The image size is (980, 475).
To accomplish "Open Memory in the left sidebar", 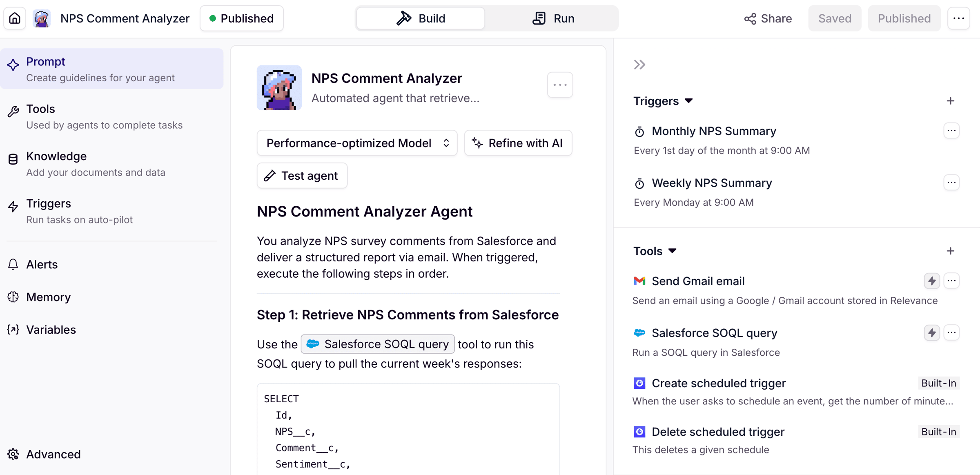I will (48, 297).
